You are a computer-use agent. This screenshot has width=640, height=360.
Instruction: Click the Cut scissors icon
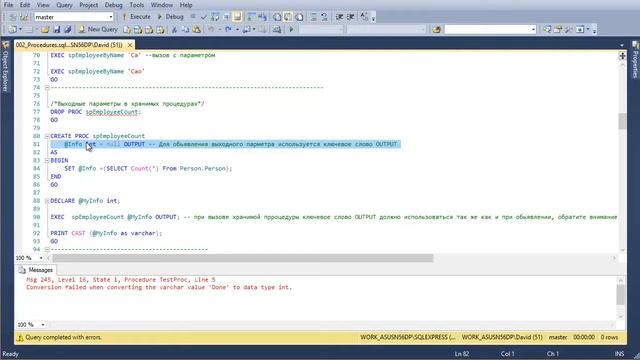pos(174,29)
